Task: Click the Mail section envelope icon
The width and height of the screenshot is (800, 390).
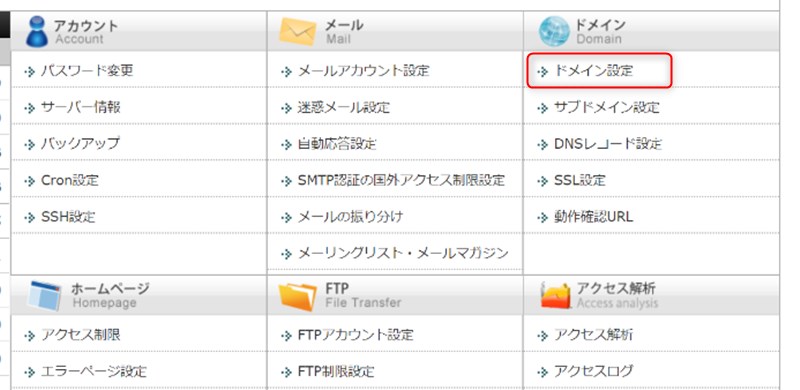Action: (297, 32)
